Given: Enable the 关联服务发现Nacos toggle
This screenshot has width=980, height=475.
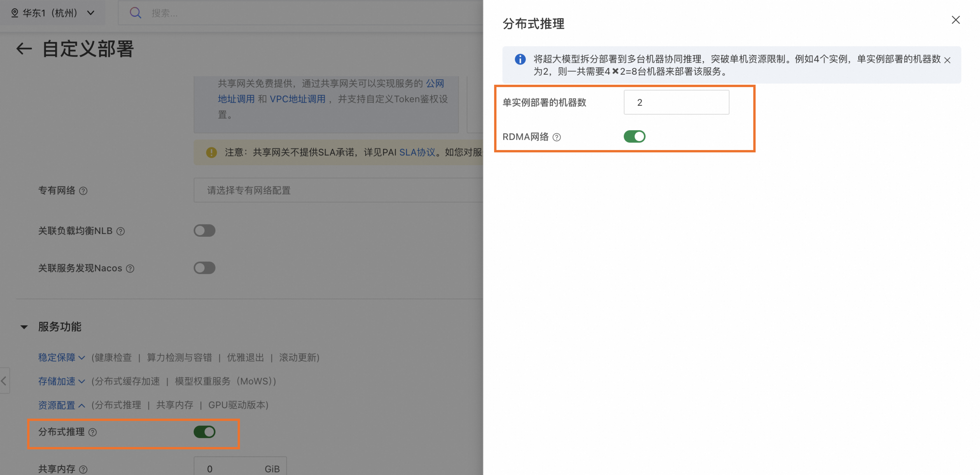Looking at the screenshot, I should coord(204,268).
